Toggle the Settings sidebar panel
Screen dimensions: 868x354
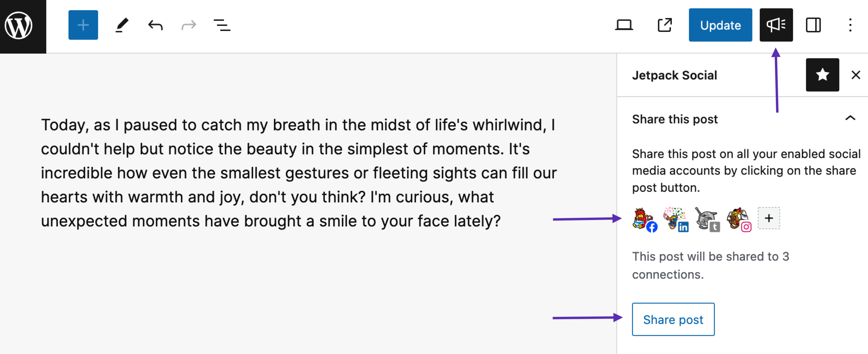click(x=813, y=25)
